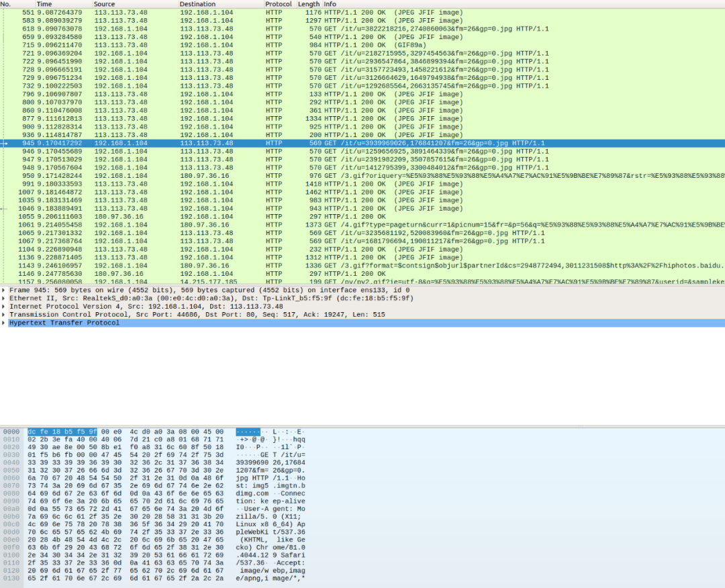Select packet 1035 with length 983
This screenshot has height=588, width=725.
point(362,200)
